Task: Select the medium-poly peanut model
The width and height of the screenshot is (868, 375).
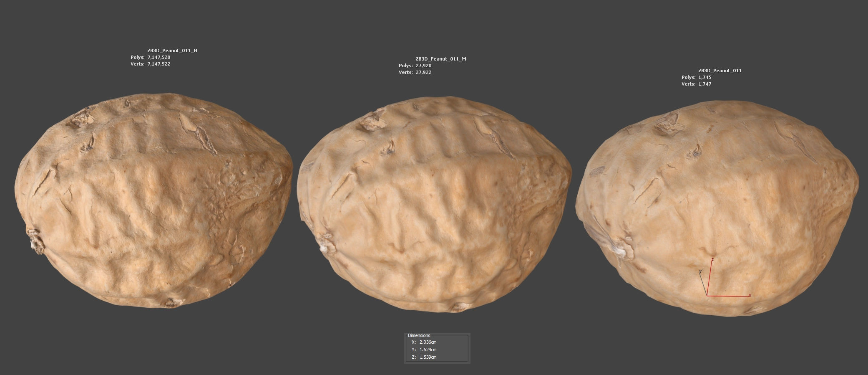Action: [434, 205]
